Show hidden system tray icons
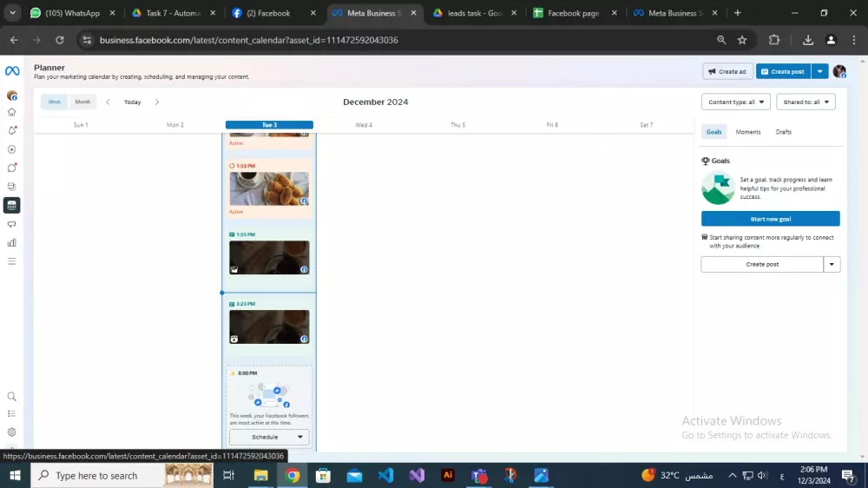868x488 pixels. pyautogui.click(x=732, y=475)
